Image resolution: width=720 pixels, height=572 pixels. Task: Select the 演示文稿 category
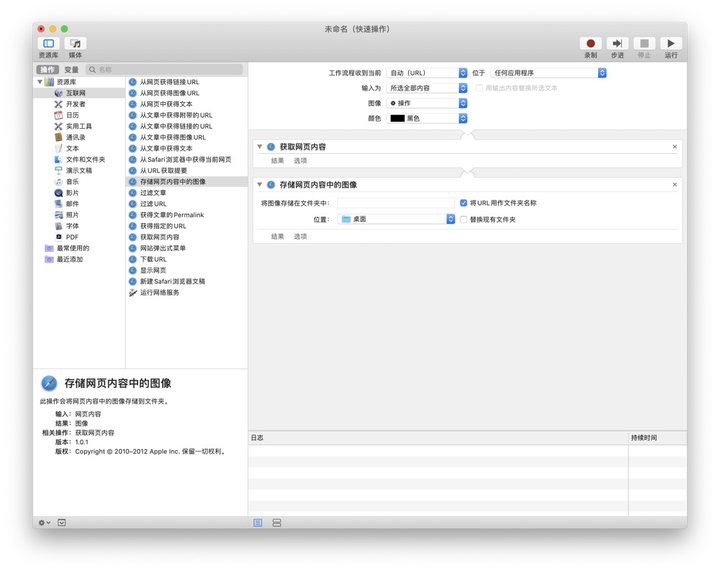[x=79, y=170]
